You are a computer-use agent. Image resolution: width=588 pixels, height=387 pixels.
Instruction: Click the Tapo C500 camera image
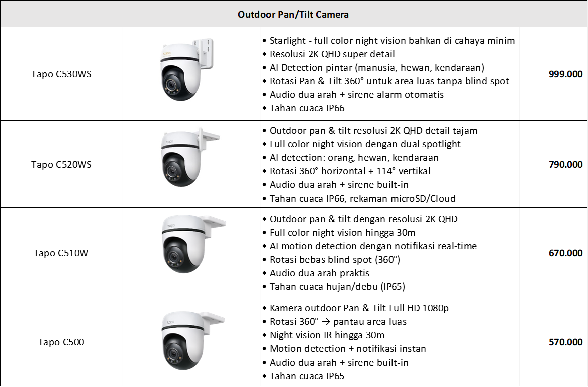pos(193,340)
